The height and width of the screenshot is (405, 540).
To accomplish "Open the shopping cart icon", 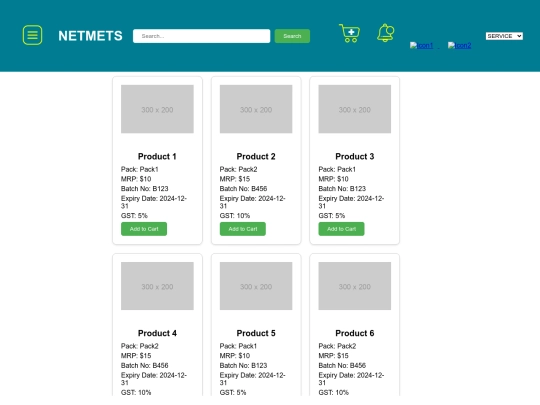I will pyautogui.click(x=350, y=33).
